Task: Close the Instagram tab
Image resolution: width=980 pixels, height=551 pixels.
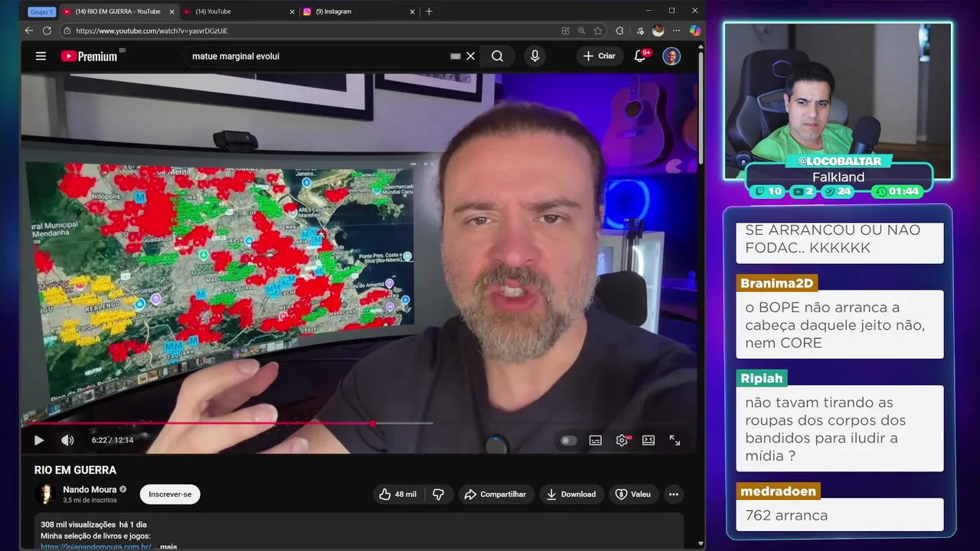Action: pos(412,11)
